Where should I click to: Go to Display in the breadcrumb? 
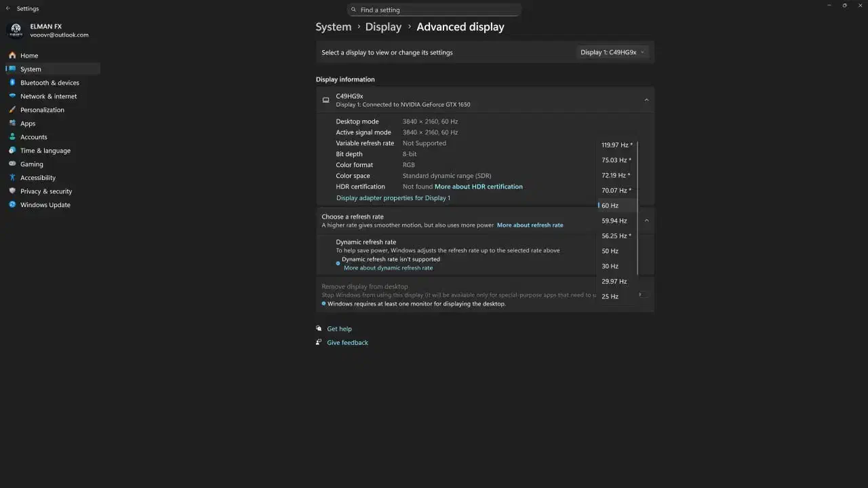(383, 27)
